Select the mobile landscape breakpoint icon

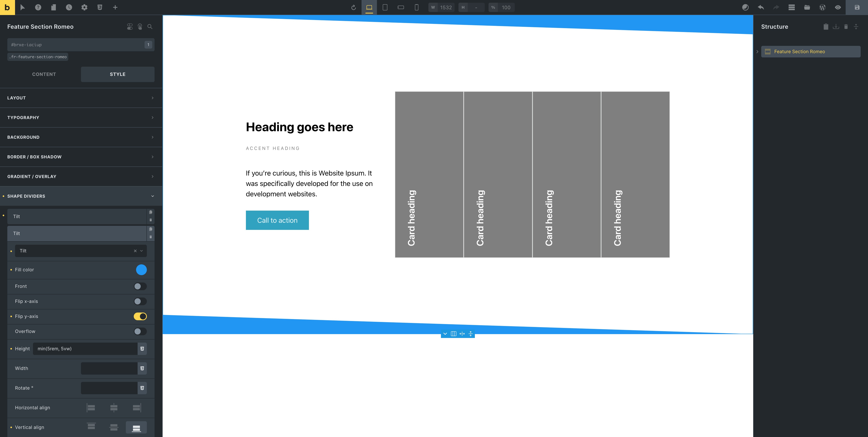(401, 7)
